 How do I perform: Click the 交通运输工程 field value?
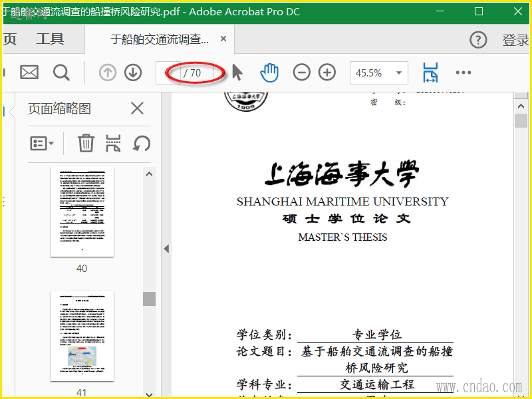[x=376, y=384]
